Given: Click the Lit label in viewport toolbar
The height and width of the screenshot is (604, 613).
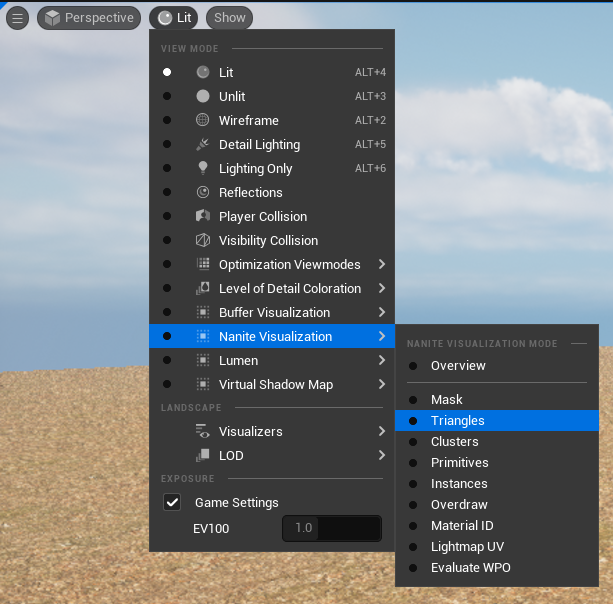Looking at the screenshot, I should [184, 18].
